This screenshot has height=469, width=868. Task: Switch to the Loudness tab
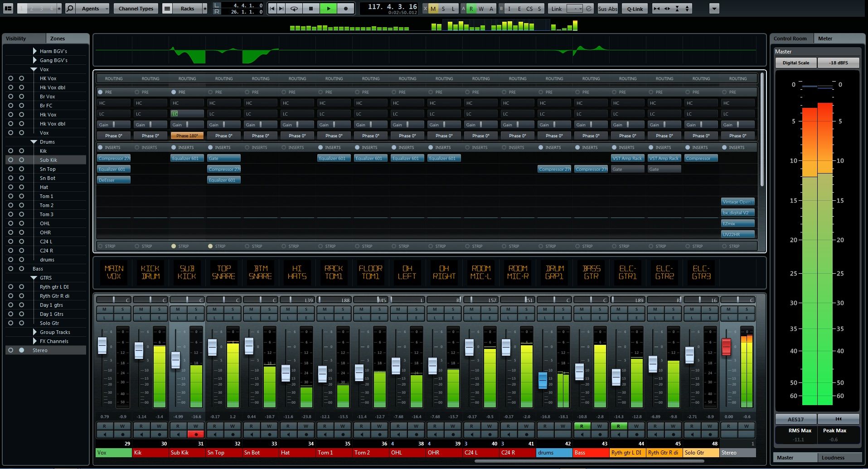[839, 458]
